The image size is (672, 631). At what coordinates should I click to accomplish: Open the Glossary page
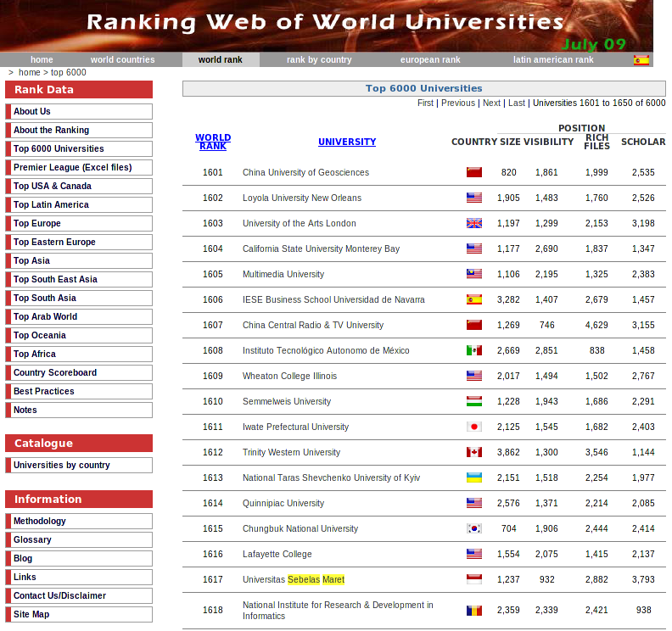[x=79, y=539]
